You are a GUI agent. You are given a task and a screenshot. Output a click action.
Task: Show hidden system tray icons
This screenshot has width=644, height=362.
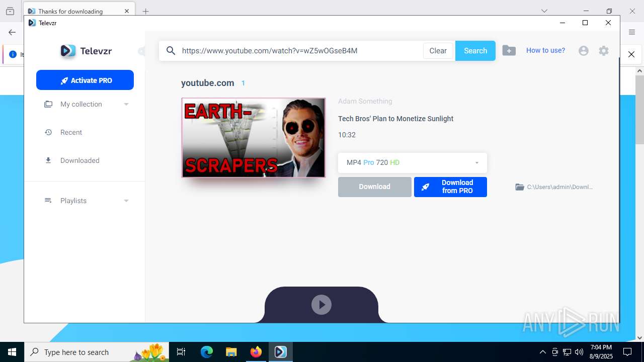click(x=542, y=352)
